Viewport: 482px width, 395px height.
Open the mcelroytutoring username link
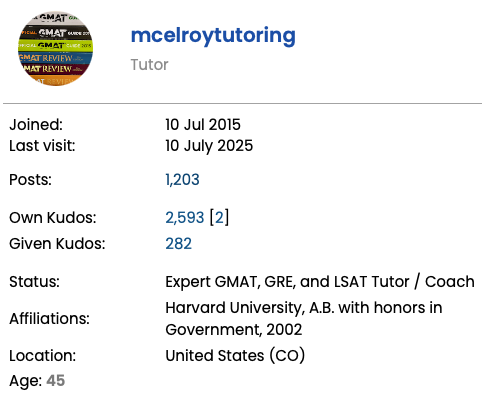(x=213, y=36)
